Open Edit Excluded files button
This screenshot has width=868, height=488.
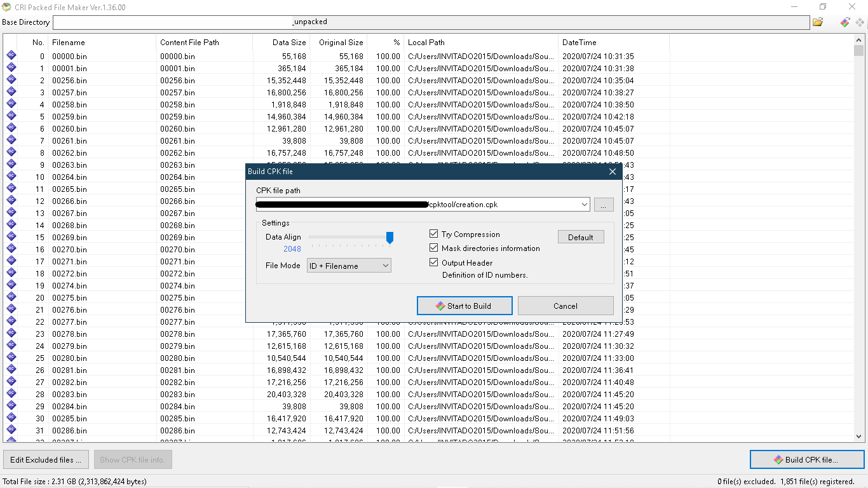coord(46,459)
